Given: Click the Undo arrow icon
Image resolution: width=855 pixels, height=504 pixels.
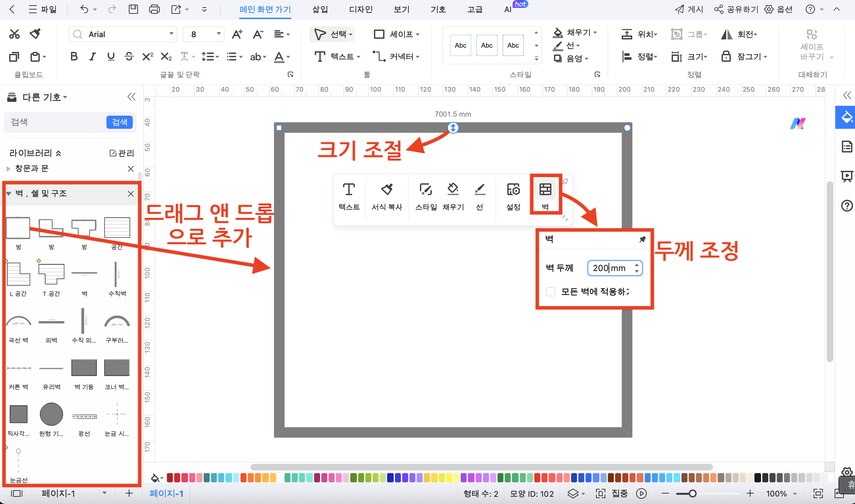Looking at the screenshot, I should click(84, 9).
